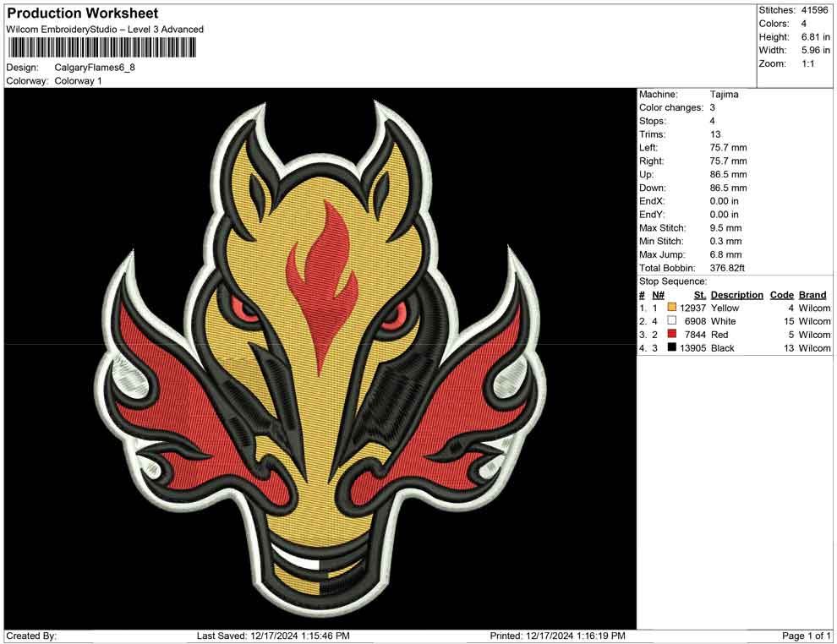The width and height of the screenshot is (837, 644).
Task: Click the 'Black' description text
Action: click(722, 347)
